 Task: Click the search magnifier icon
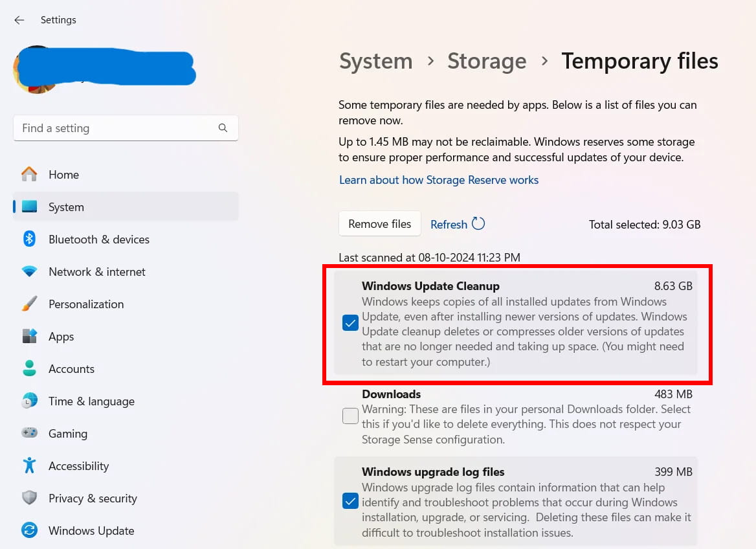point(223,128)
